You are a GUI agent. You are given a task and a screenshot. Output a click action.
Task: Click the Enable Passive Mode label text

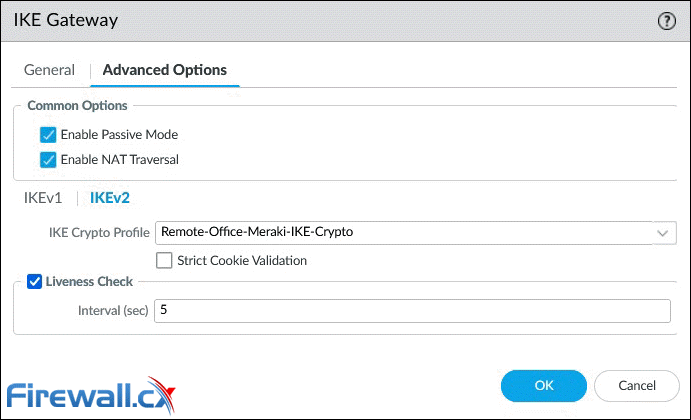(x=119, y=134)
